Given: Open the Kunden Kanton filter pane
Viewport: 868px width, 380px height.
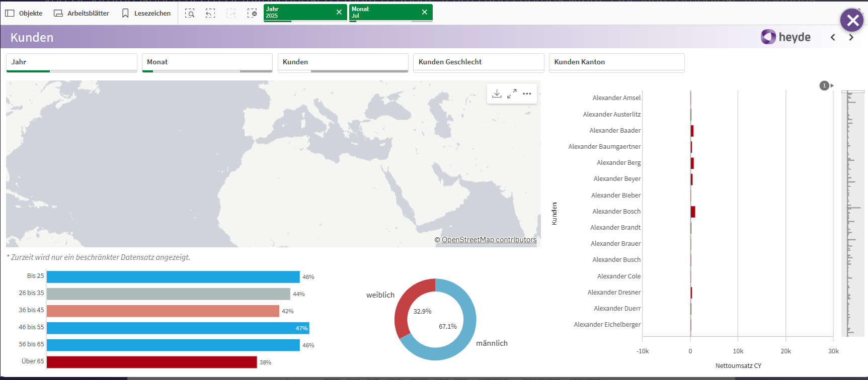Looking at the screenshot, I should 616,62.
